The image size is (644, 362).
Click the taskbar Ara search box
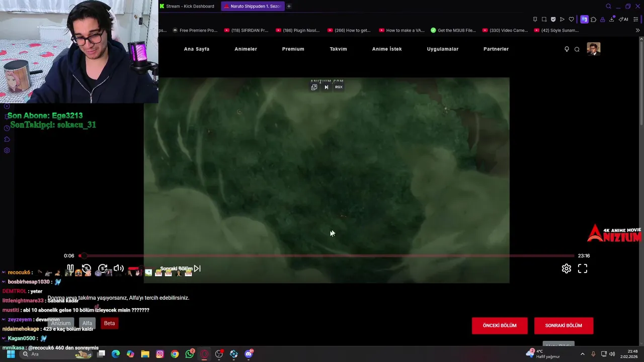56,354
